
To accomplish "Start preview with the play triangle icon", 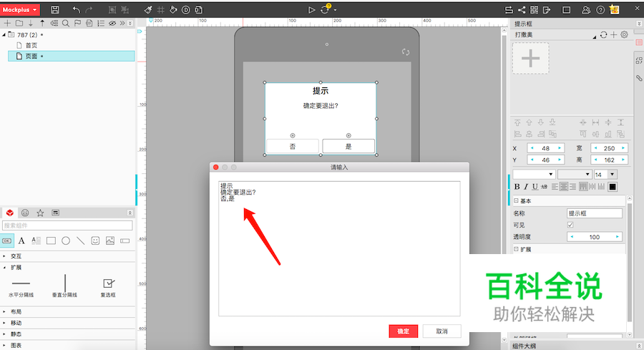I will click(312, 10).
